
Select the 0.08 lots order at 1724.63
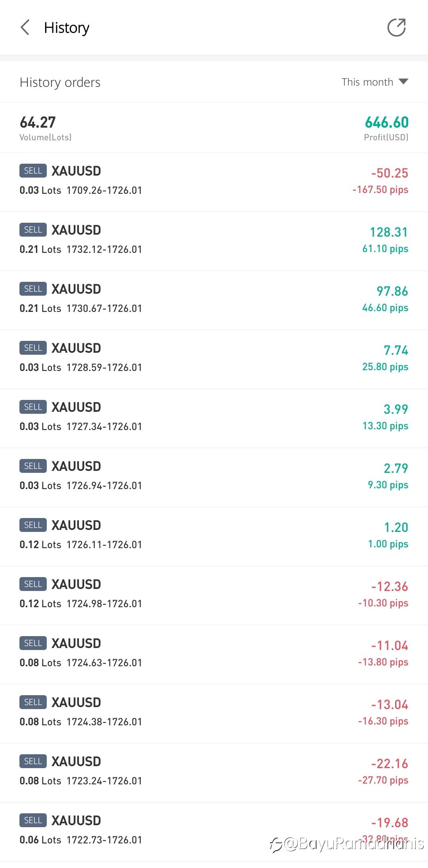click(x=214, y=654)
